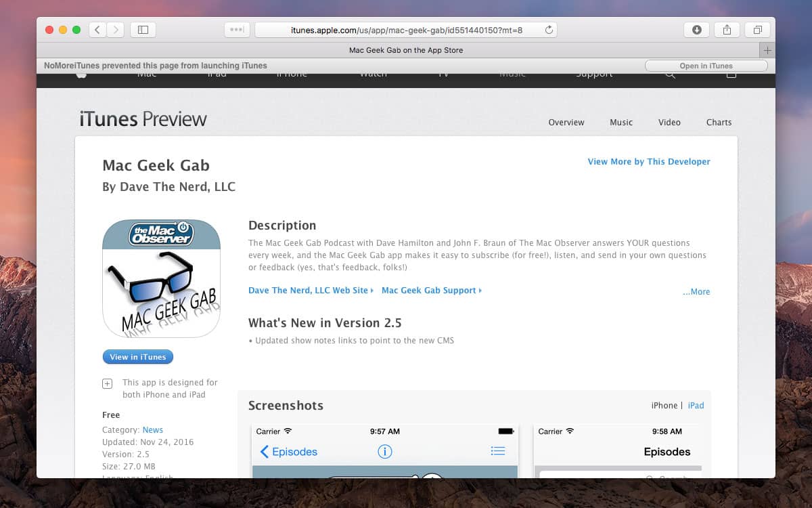Open the Share menu in Safari toolbar
Image resolution: width=812 pixels, height=508 pixels.
[727, 30]
